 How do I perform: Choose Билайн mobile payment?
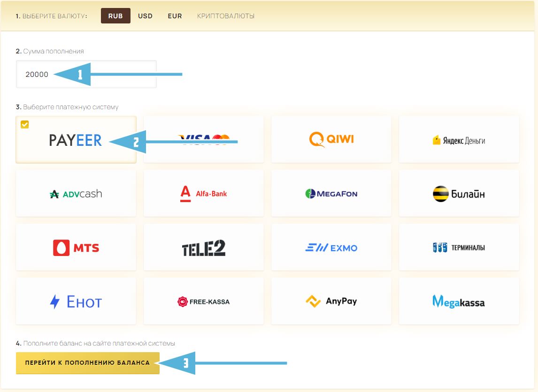[459, 194]
